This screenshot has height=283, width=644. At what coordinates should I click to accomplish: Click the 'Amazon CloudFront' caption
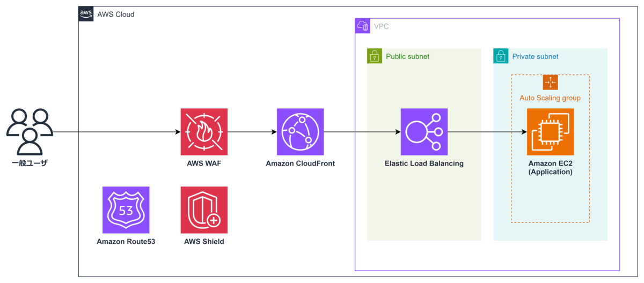pos(301,163)
